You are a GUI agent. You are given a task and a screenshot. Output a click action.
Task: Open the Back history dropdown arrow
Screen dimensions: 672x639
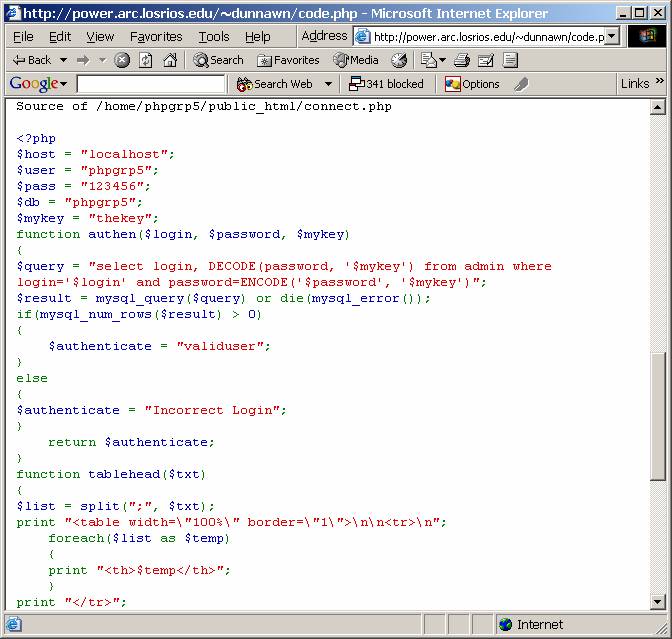pyautogui.click(x=63, y=60)
